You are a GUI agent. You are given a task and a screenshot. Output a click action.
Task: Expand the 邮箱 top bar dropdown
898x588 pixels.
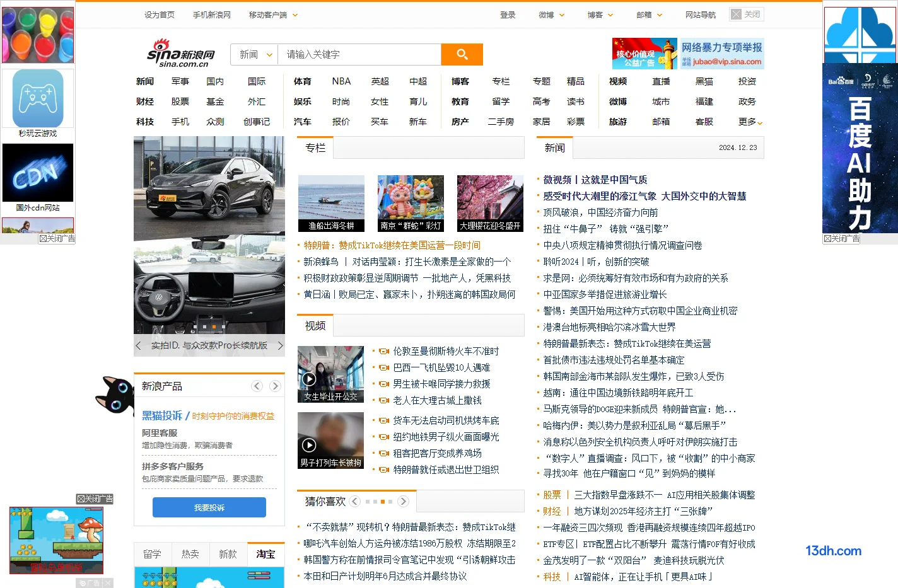click(650, 14)
